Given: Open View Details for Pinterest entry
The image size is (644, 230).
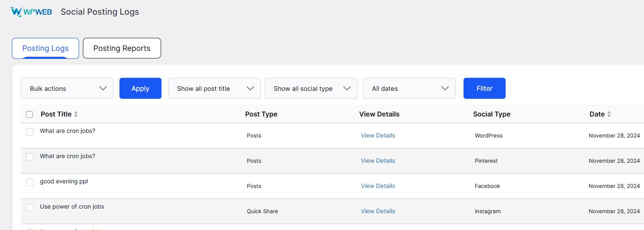Looking at the screenshot, I should point(378,161).
